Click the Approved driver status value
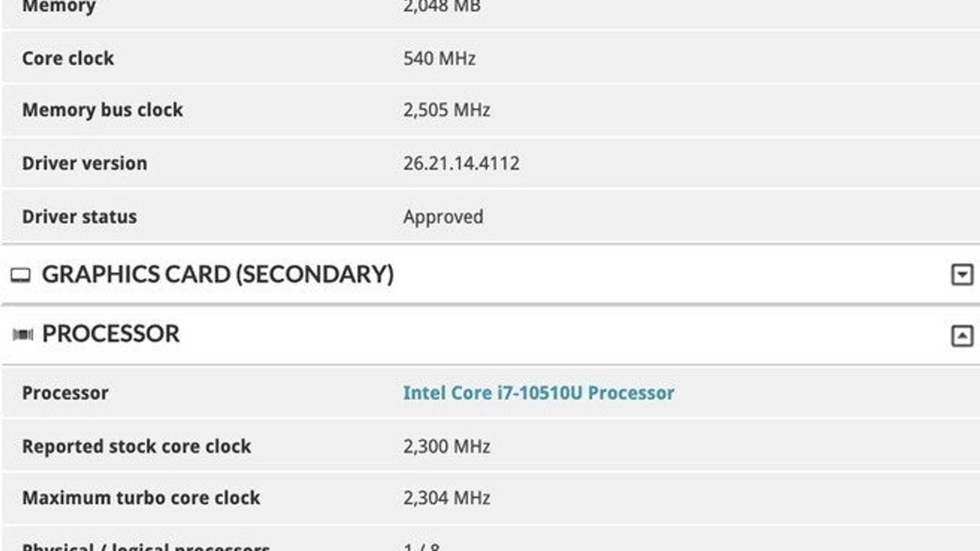 (x=443, y=217)
